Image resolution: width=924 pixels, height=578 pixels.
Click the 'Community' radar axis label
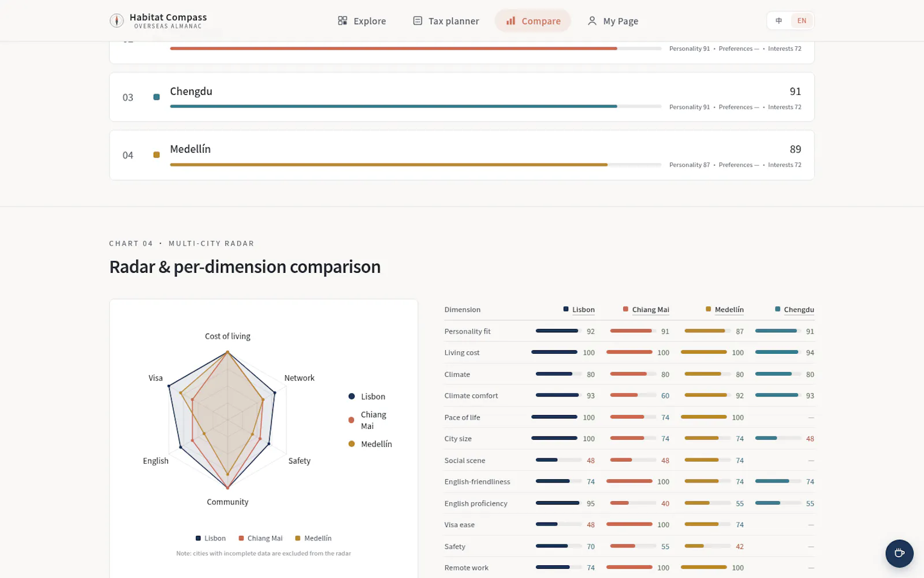coord(228,502)
